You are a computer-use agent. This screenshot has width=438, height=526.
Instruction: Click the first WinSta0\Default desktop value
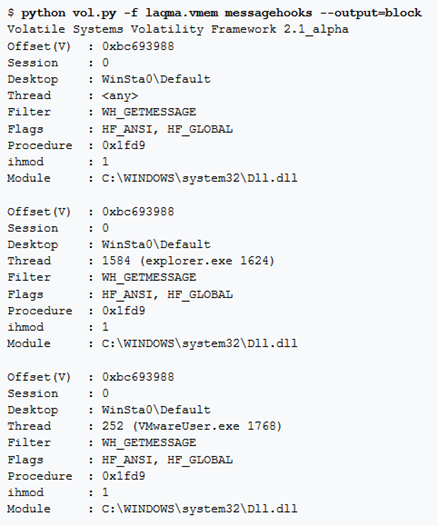(x=156, y=79)
